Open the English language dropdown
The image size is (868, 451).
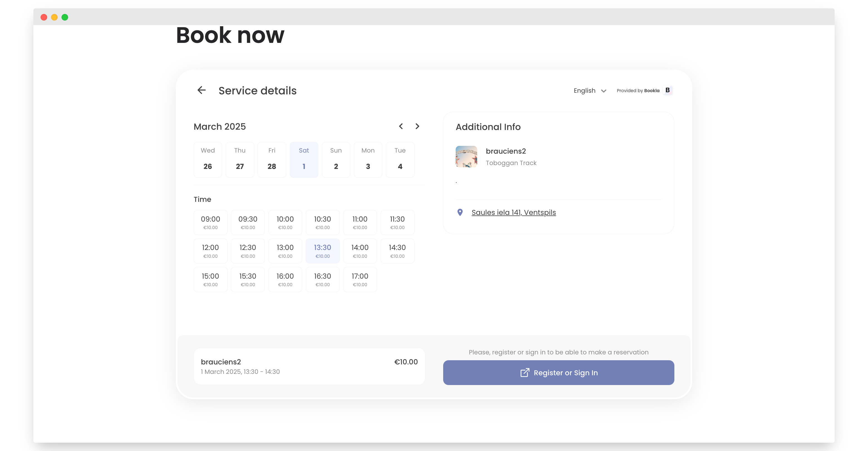tap(590, 91)
